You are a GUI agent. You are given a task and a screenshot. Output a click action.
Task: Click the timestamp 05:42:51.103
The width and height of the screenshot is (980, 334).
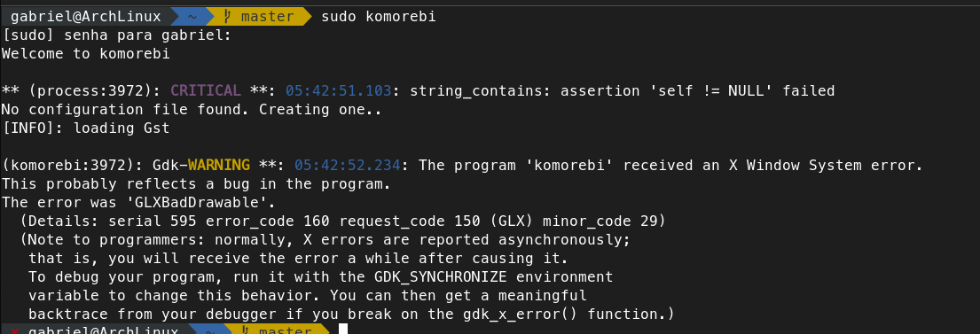tap(339, 91)
